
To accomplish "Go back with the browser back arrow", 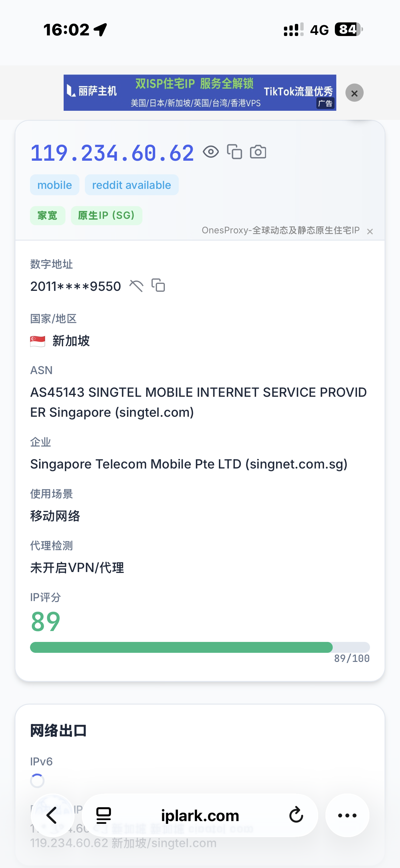I will 52,815.
